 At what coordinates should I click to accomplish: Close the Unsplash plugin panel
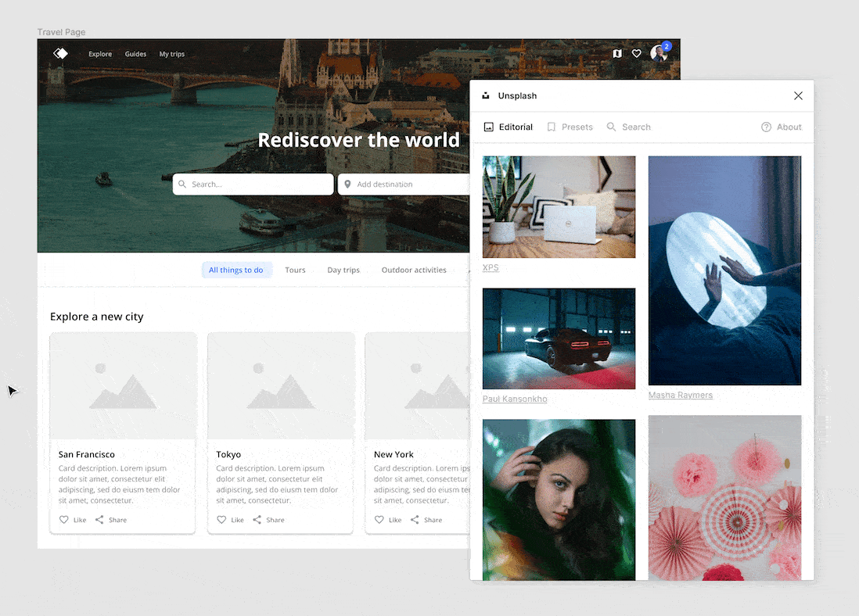point(798,96)
